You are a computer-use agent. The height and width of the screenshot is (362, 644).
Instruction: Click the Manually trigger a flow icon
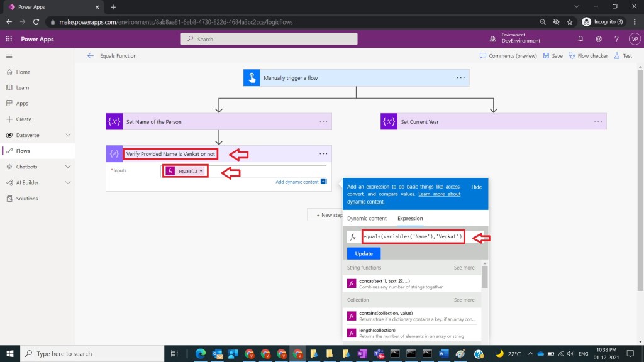pos(252,78)
